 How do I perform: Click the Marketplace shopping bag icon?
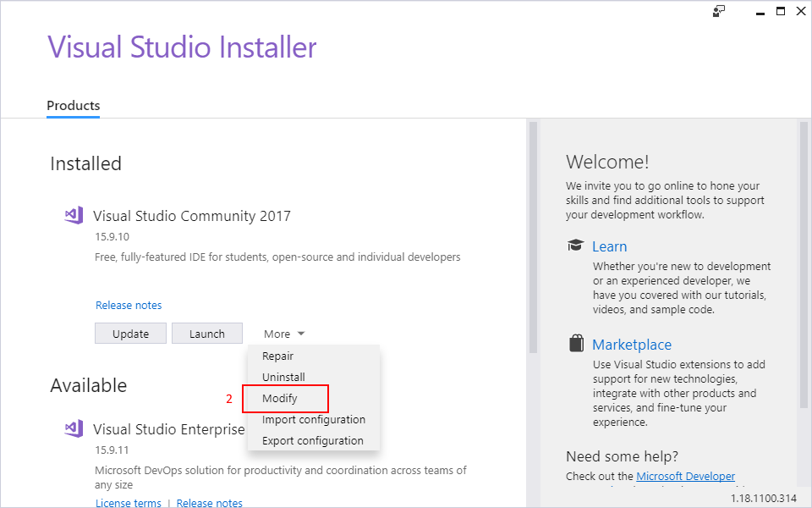[576, 343]
